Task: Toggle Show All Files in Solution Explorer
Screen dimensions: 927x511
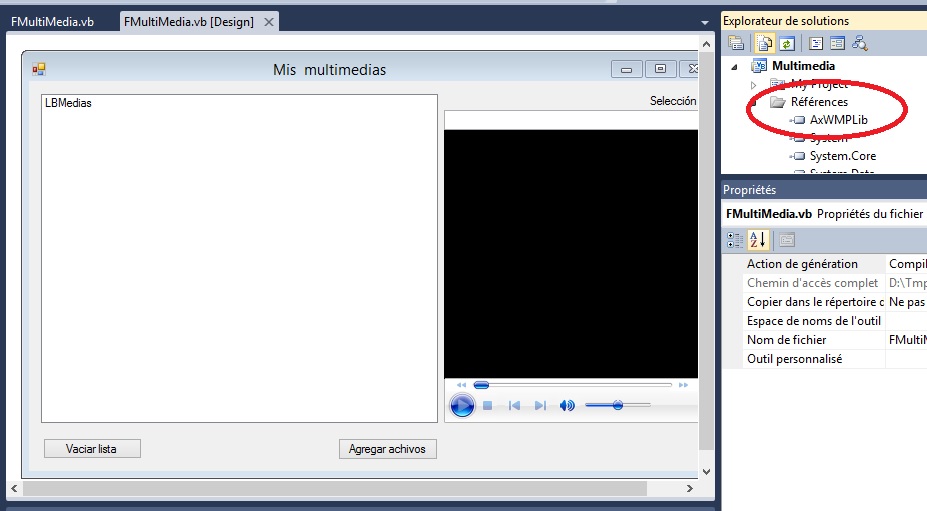Action: point(764,43)
